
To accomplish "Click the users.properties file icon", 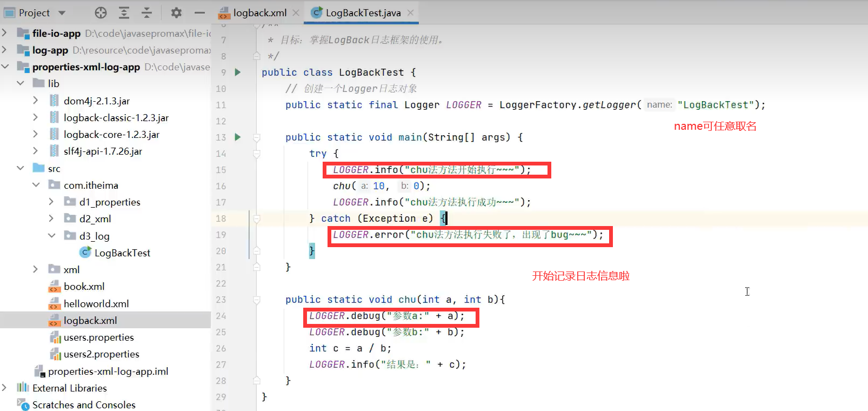I will [x=55, y=337].
